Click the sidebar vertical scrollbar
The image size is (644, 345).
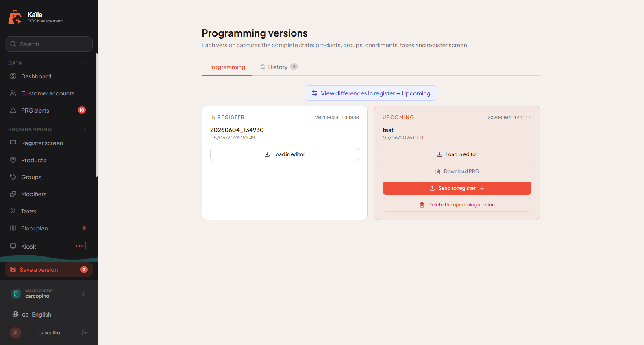click(x=96, y=115)
